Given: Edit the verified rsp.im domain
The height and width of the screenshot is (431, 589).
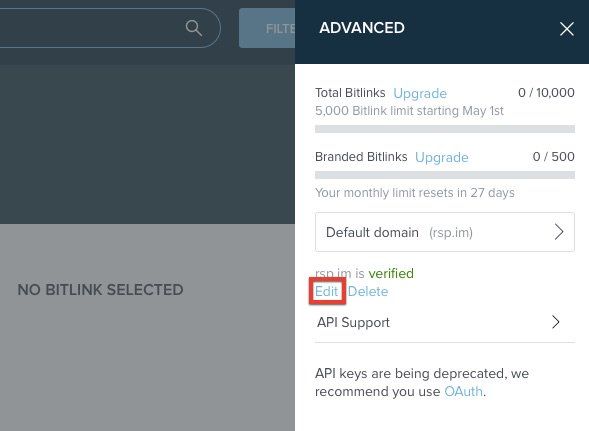Looking at the screenshot, I should (326, 291).
